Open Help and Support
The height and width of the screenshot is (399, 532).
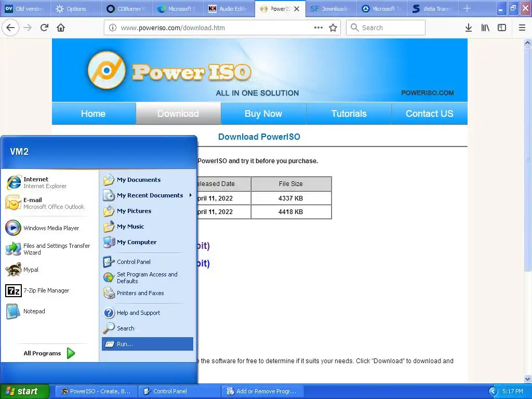[147, 312]
